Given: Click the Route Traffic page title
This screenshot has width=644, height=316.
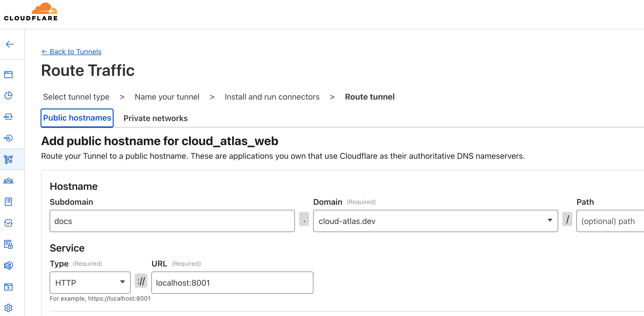Looking at the screenshot, I should 88,70.
